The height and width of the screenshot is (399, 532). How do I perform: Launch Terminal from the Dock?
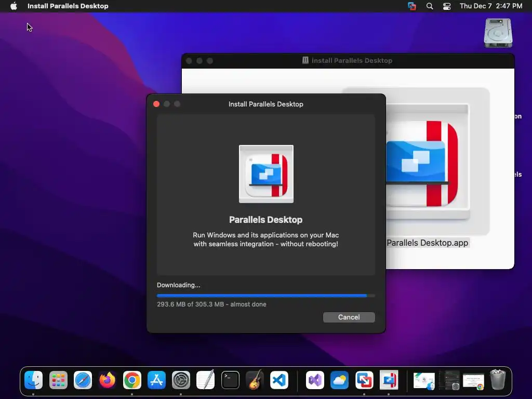[x=230, y=380]
